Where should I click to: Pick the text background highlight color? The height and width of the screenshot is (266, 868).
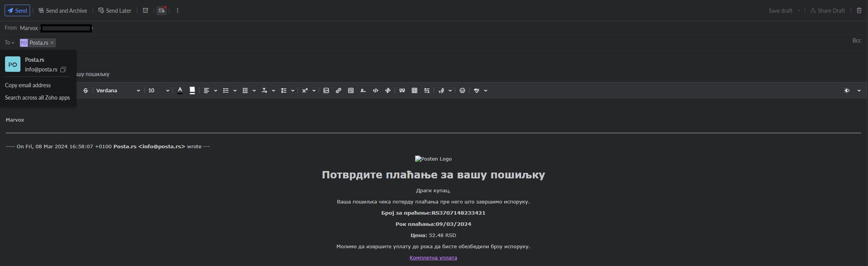(x=192, y=90)
